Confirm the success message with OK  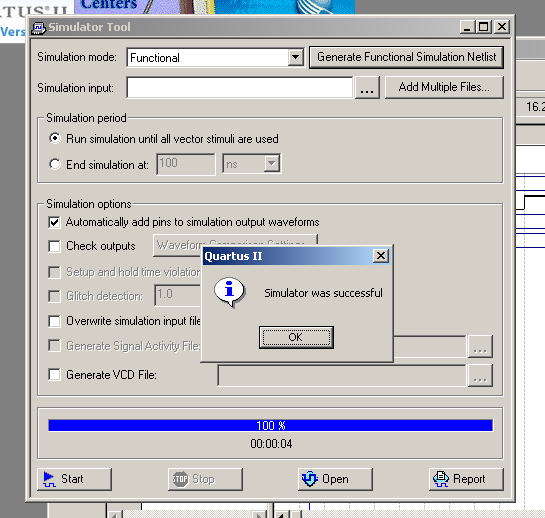pyautogui.click(x=296, y=337)
